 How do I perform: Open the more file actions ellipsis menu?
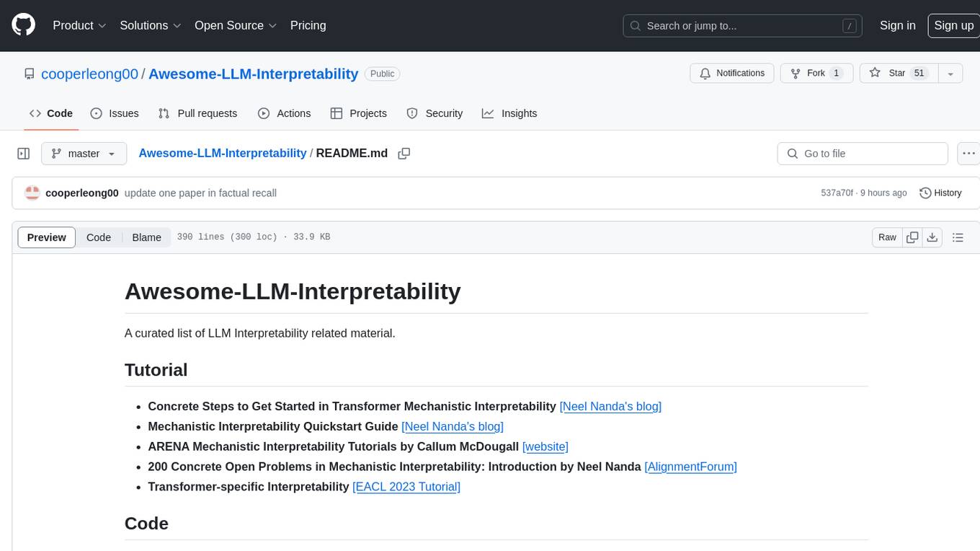[x=968, y=154]
